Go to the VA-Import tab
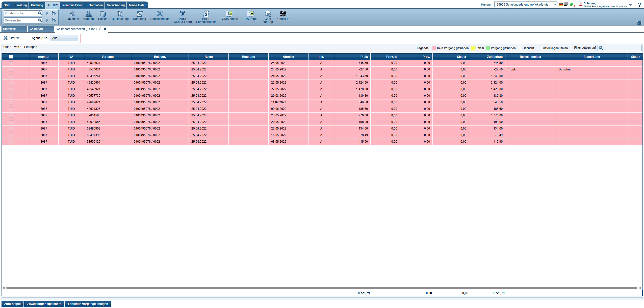Viewport: 644px width, 308px height. click(x=41, y=29)
